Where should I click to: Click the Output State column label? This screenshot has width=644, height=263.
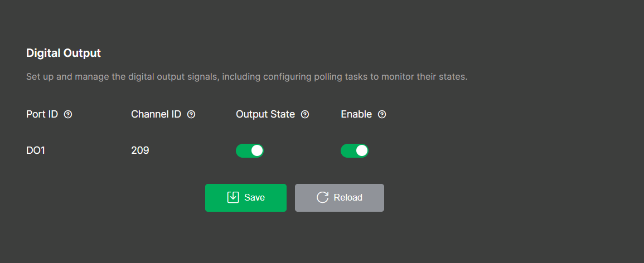click(x=265, y=114)
